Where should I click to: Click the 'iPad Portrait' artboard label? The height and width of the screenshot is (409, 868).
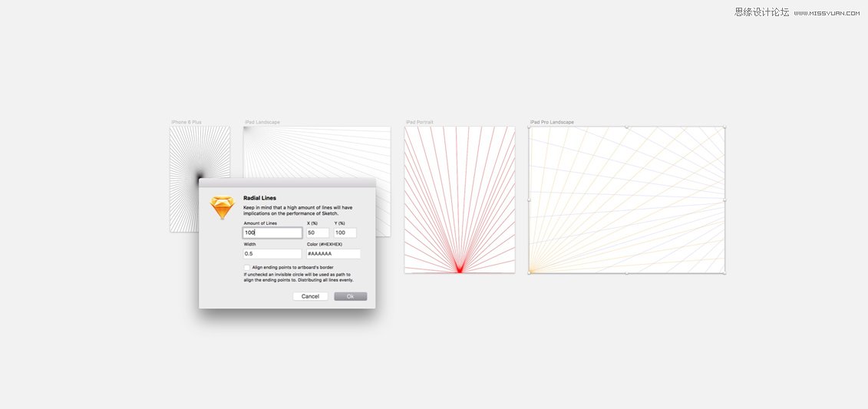click(x=420, y=122)
